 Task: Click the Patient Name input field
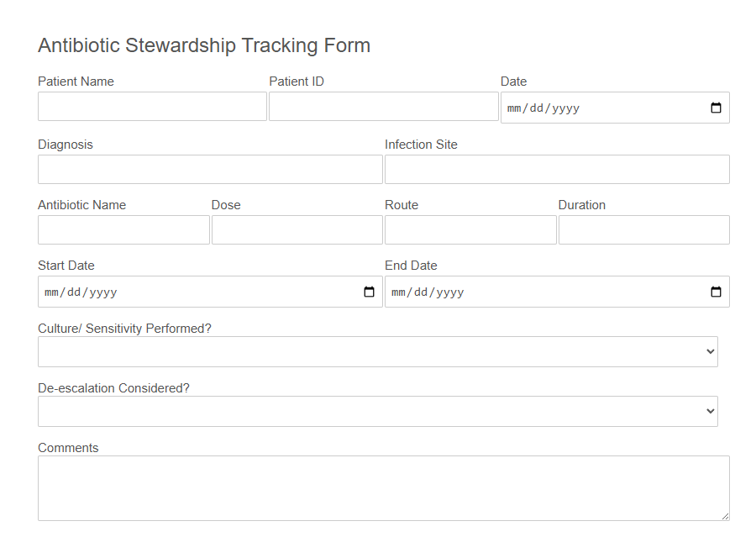point(152,107)
